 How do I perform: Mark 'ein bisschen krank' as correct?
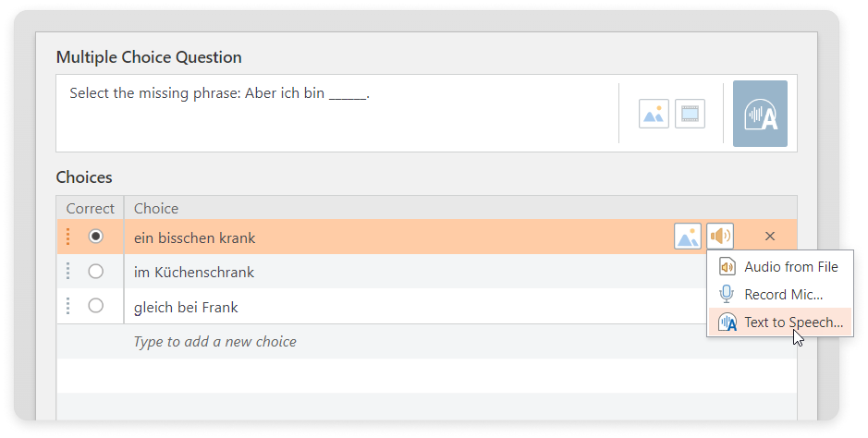pos(96,237)
